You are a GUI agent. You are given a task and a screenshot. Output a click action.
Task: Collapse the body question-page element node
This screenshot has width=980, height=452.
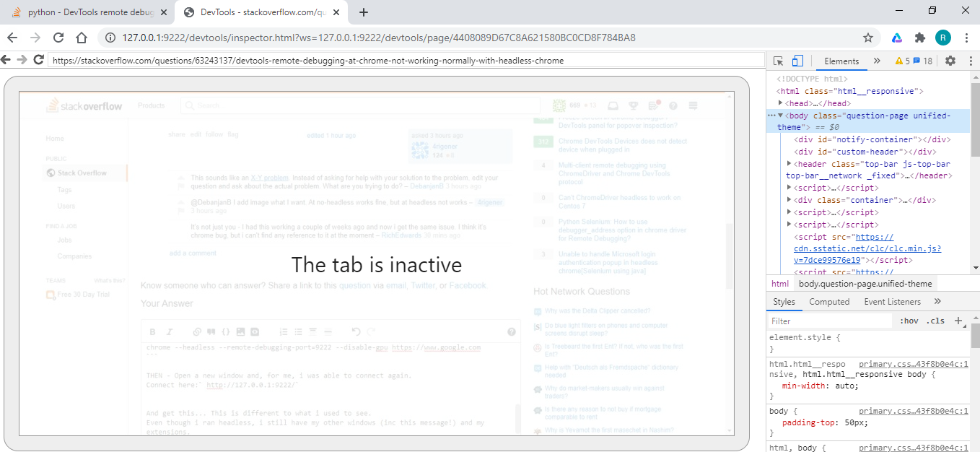pyautogui.click(x=781, y=116)
